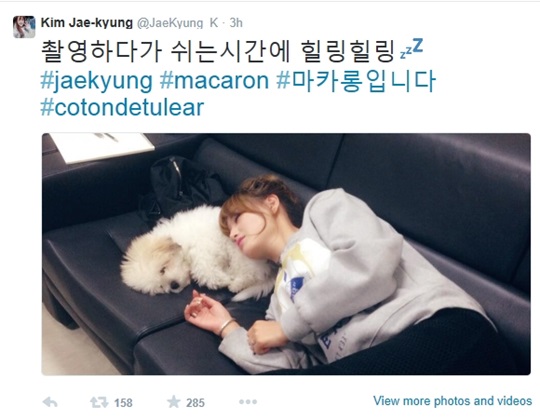This screenshot has width=540, height=419.
Task: Click the paper sheet on the sofa in photo
Action: [x=102, y=146]
